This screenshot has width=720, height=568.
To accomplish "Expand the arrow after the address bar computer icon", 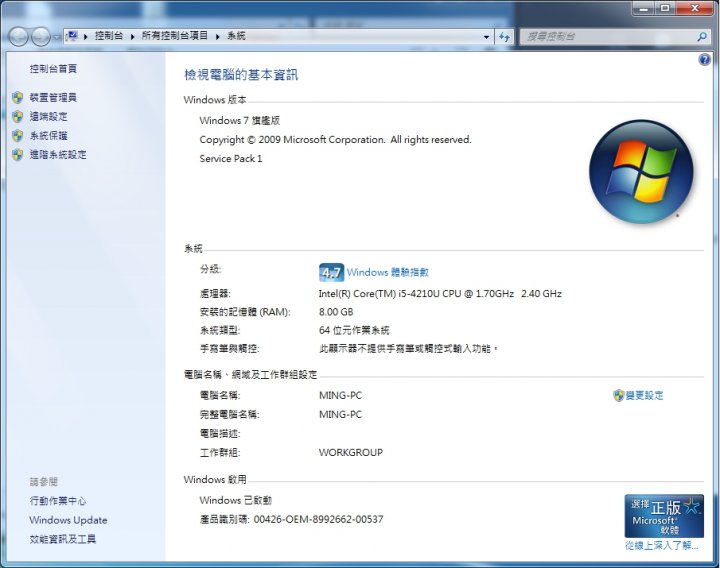I will tap(85, 36).
